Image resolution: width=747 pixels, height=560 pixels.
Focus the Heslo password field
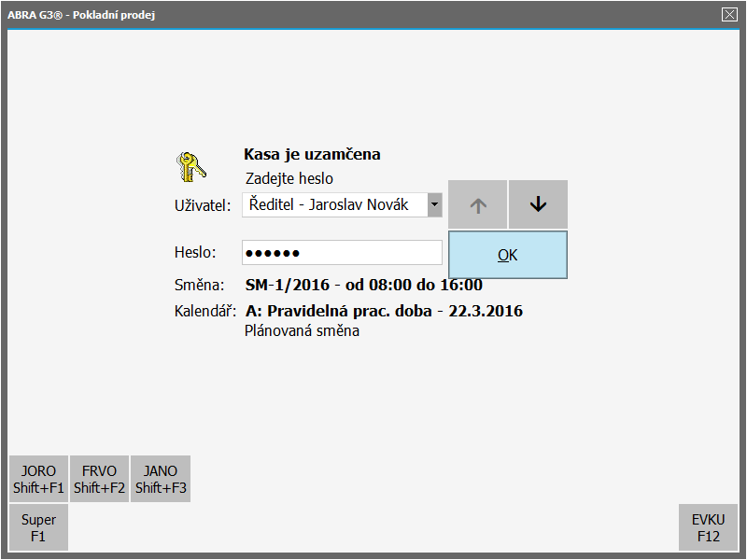tap(342, 253)
